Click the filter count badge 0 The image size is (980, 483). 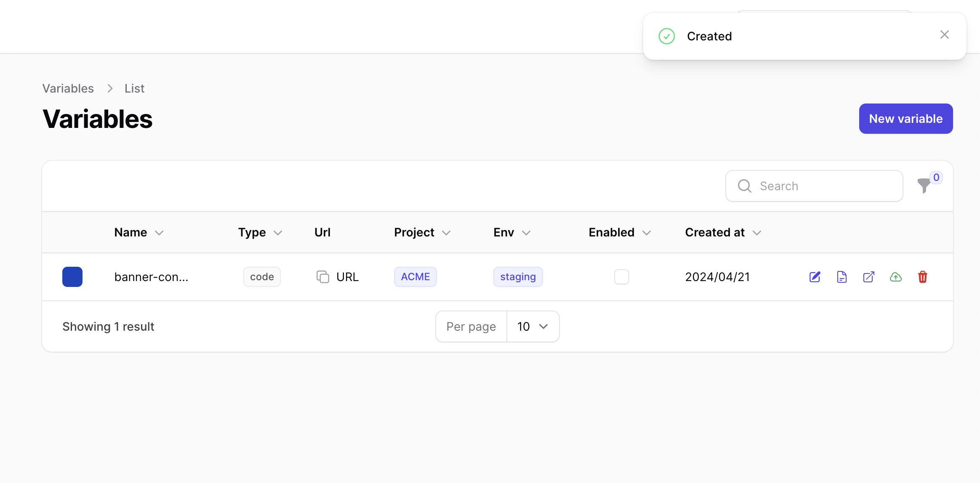pyautogui.click(x=936, y=178)
